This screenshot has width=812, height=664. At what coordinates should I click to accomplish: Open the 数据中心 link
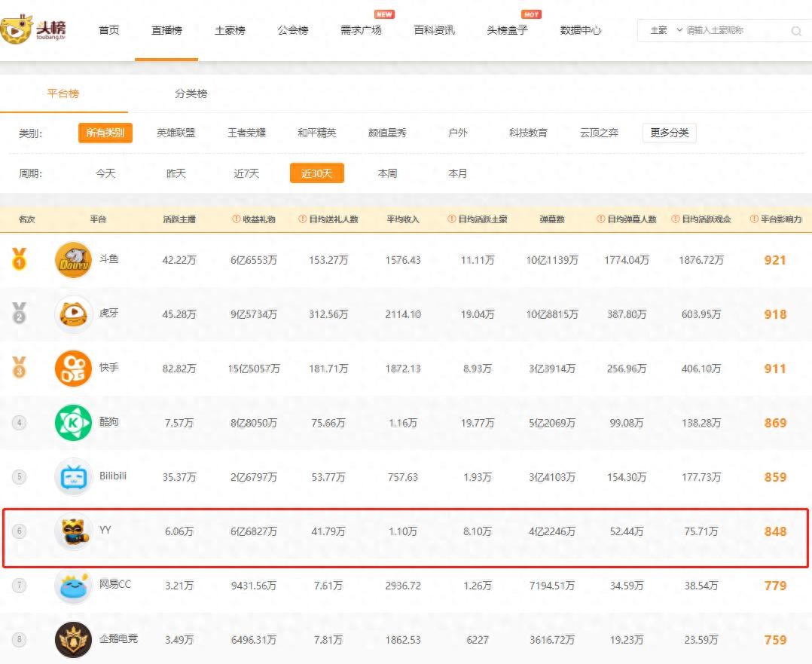pos(580,30)
